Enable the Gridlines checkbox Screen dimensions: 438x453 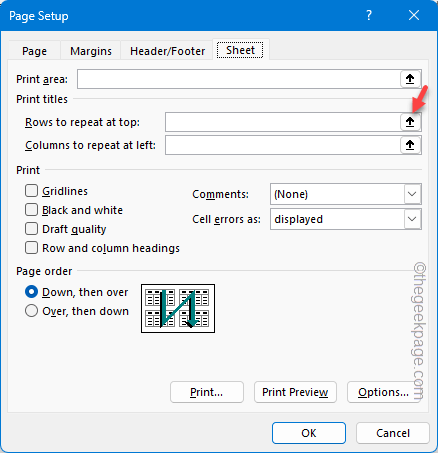point(31,191)
